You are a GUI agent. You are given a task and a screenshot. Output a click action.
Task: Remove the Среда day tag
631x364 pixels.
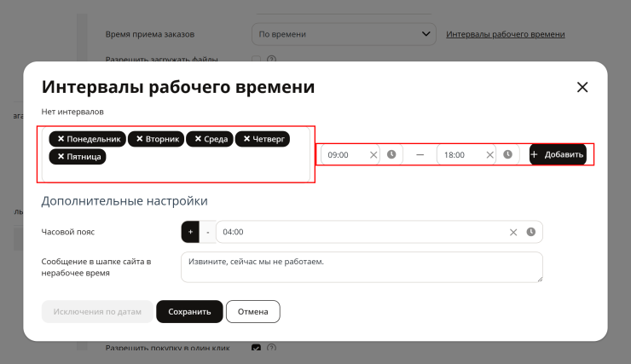click(x=198, y=139)
